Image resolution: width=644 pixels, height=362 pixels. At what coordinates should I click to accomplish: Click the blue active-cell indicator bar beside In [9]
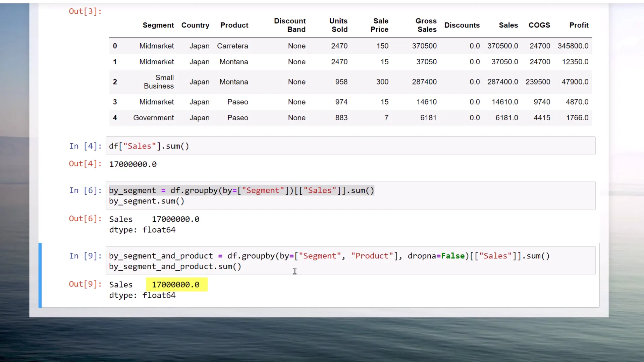point(40,275)
